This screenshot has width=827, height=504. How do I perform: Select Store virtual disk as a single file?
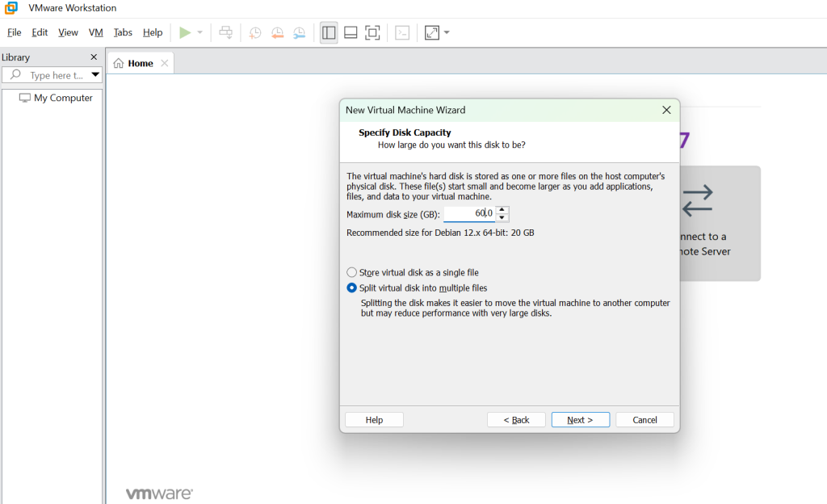(x=351, y=272)
